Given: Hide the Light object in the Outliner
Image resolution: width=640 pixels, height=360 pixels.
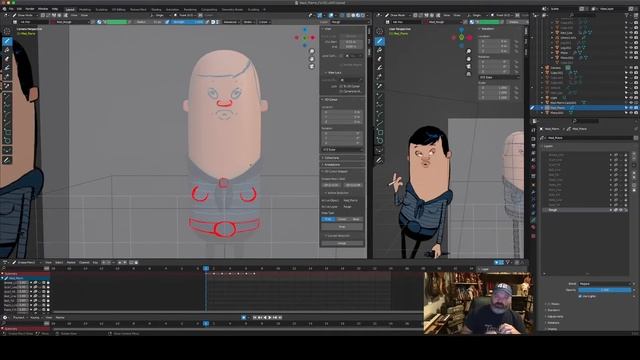Looking at the screenshot, I should [631, 98].
